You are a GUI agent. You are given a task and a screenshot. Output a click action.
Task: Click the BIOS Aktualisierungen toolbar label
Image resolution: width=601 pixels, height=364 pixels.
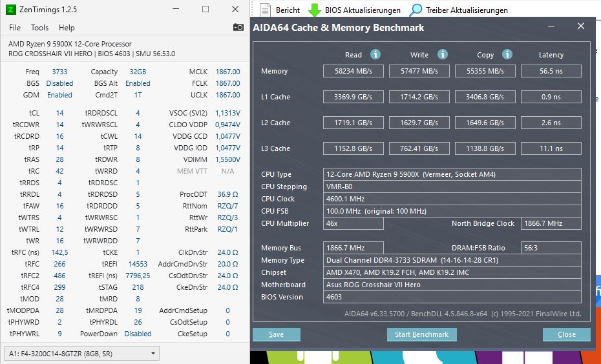pyautogui.click(x=363, y=10)
